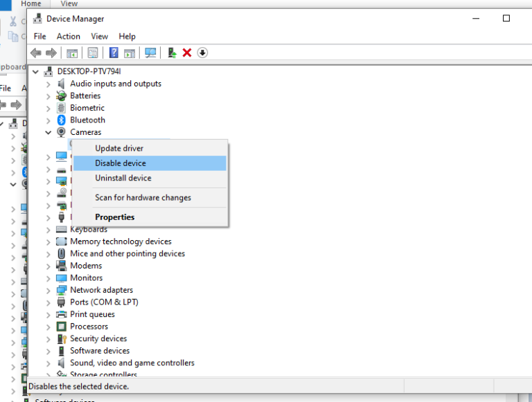Click the Ports (COM & LPT) icon
This screenshot has width=532, height=402.
[62, 302]
